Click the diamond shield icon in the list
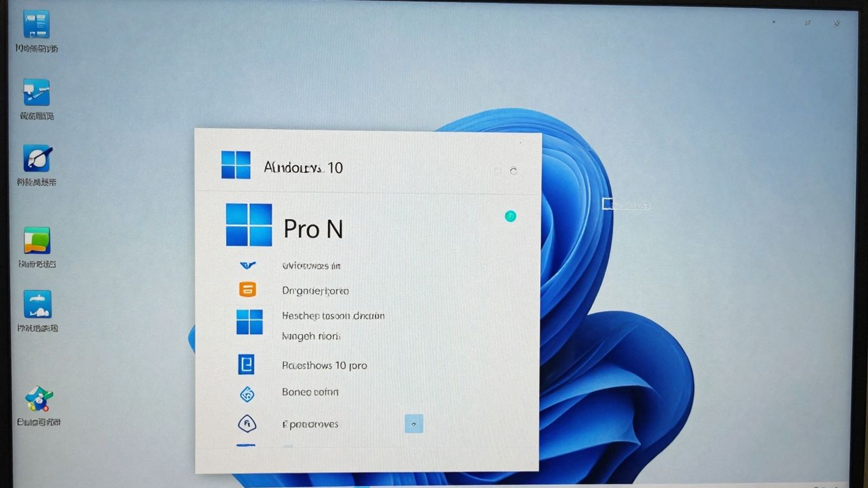The height and width of the screenshot is (488, 868). coord(247,393)
